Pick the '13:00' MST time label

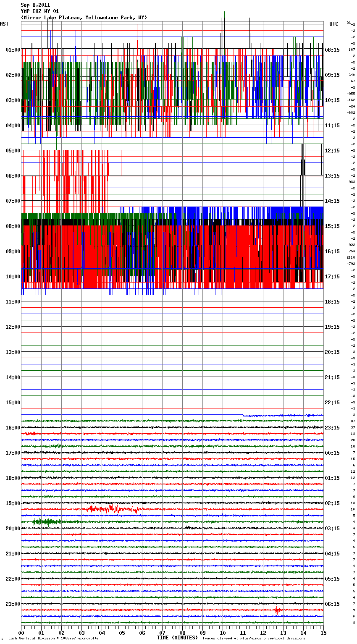pyautogui.click(x=13, y=352)
